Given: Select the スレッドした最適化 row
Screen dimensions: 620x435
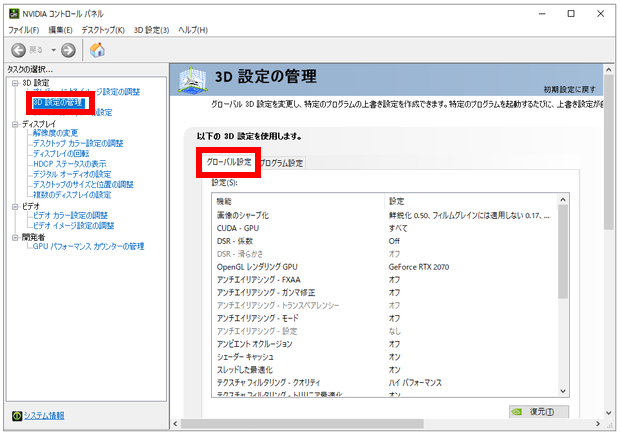Looking at the screenshot, I should coord(384,370).
